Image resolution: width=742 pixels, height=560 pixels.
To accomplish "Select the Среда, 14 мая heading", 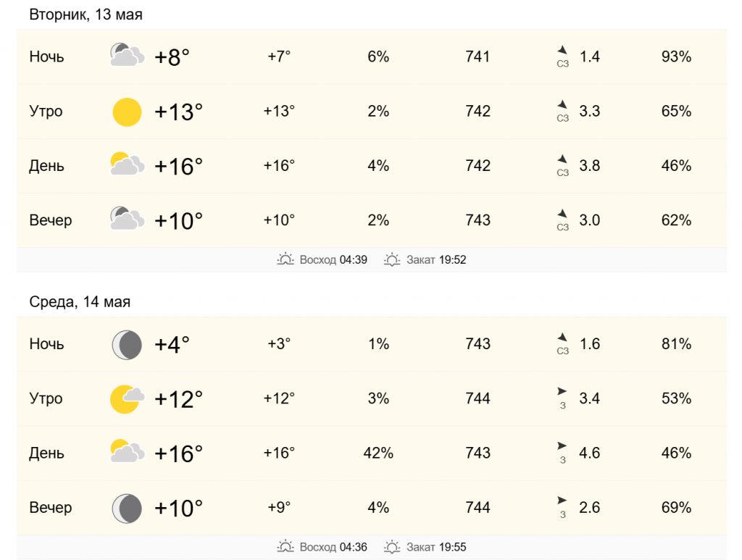I will click(80, 302).
